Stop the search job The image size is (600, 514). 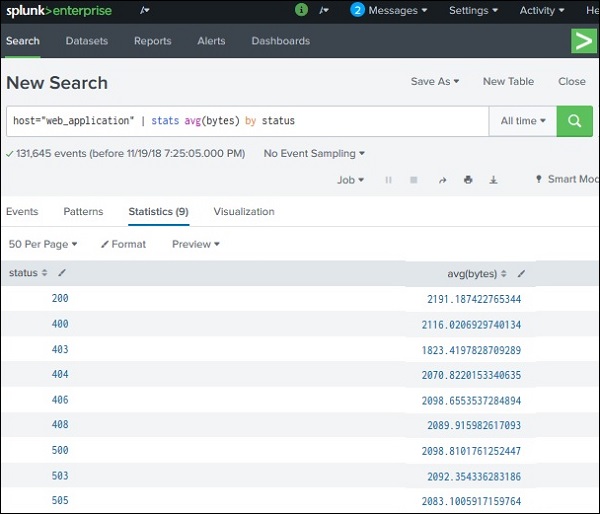[414, 180]
